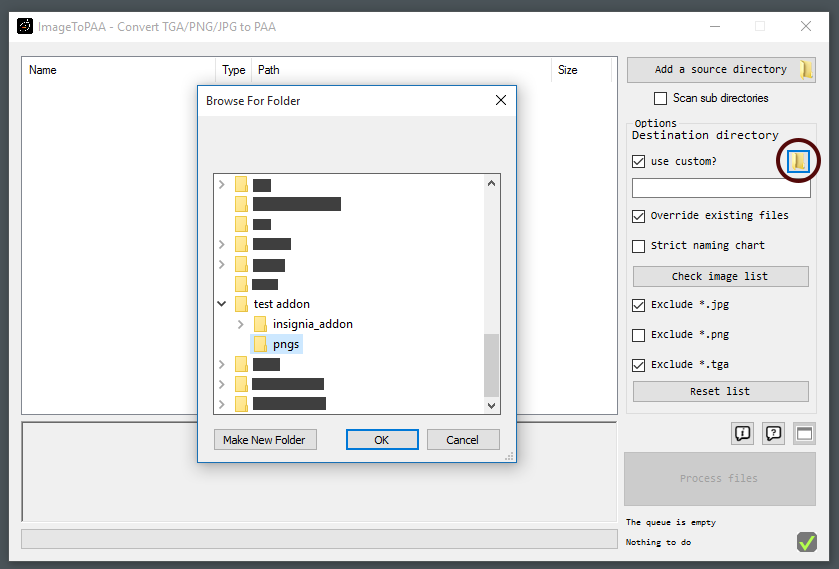This screenshot has height=569, width=839.
Task: Expand the insignia_addon folder
Action: [241, 324]
